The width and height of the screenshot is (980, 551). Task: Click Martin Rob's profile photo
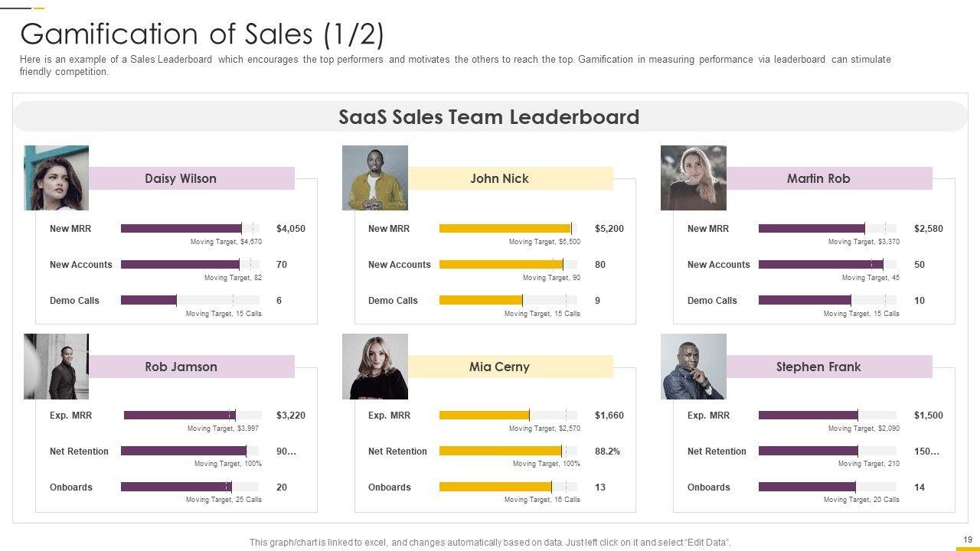point(693,178)
